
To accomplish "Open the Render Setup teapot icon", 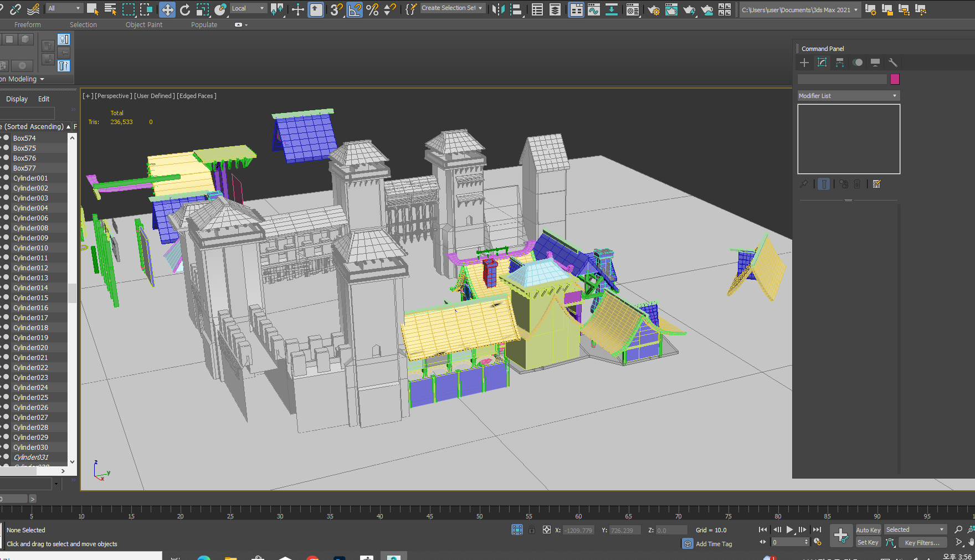I will click(x=654, y=9).
